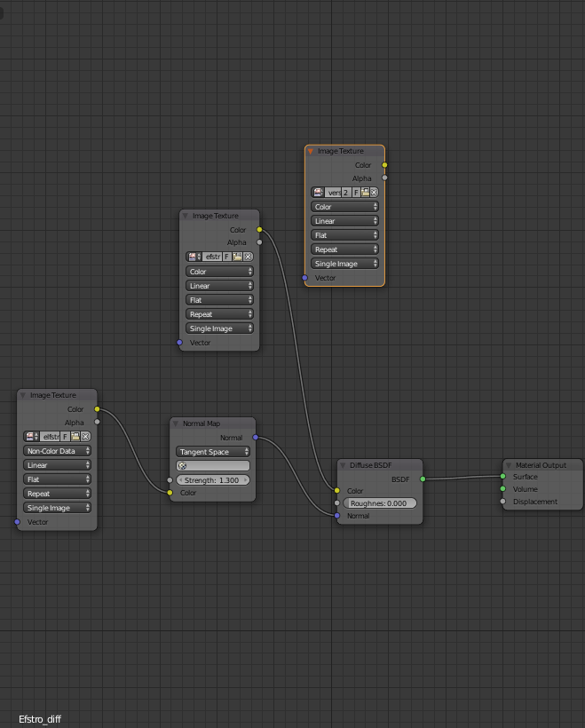This screenshot has width=585, height=728.
Task: Click Vector input socket of the middle efstr texture node
Action: coord(179,342)
